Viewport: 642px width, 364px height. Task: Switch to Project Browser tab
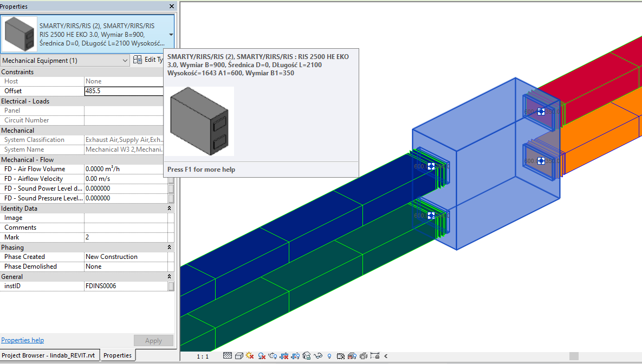click(x=50, y=355)
